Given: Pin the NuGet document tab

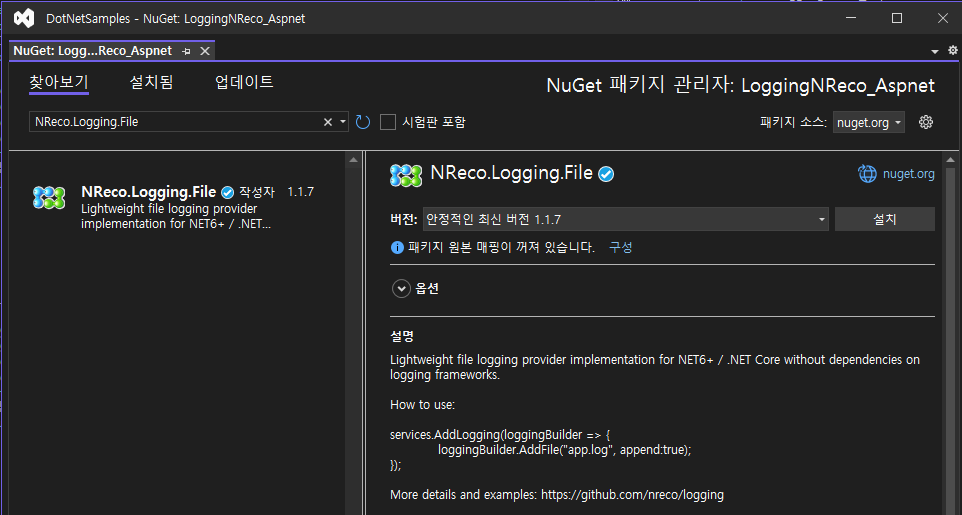Looking at the screenshot, I should (x=186, y=52).
